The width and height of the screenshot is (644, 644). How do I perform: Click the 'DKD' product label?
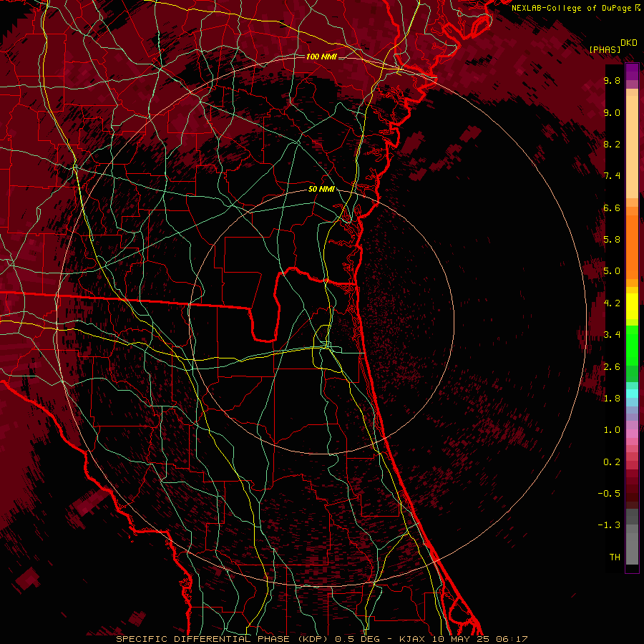click(x=629, y=43)
